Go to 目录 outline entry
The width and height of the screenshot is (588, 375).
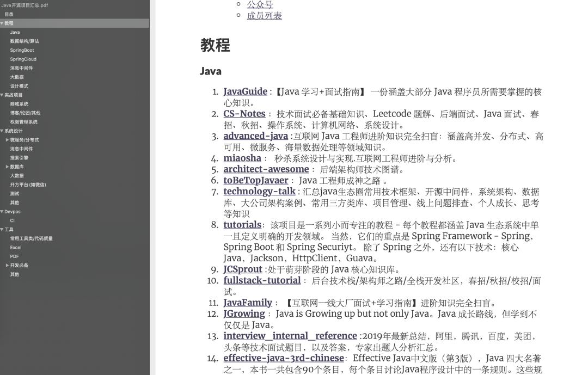click(9, 14)
